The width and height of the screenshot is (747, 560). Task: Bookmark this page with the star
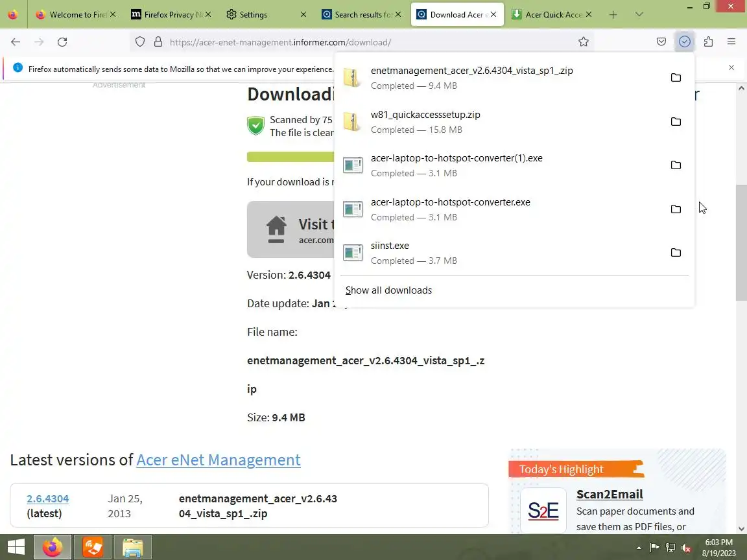[583, 42]
